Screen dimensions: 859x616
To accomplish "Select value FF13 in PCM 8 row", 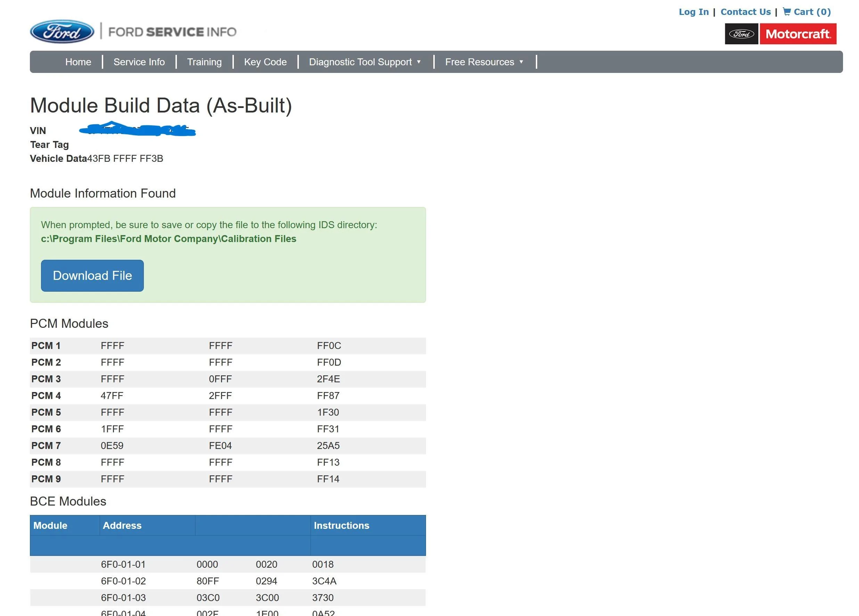I will (x=328, y=462).
